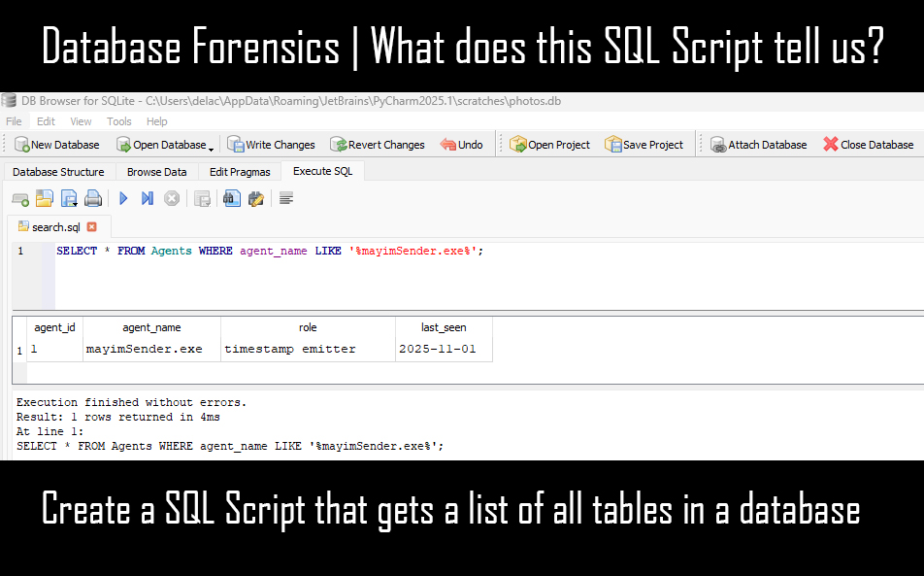Select the mayimSender.exe result cell
The width and height of the screenshot is (924, 576).
click(150, 349)
